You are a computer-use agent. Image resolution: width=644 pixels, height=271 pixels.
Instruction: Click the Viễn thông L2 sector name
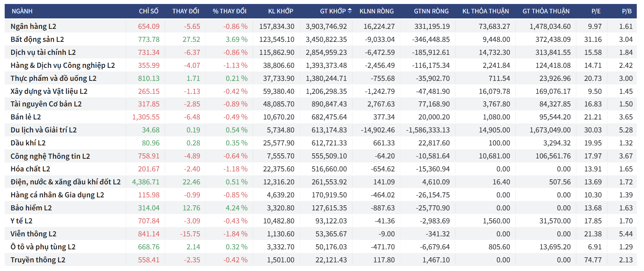(x=33, y=234)
